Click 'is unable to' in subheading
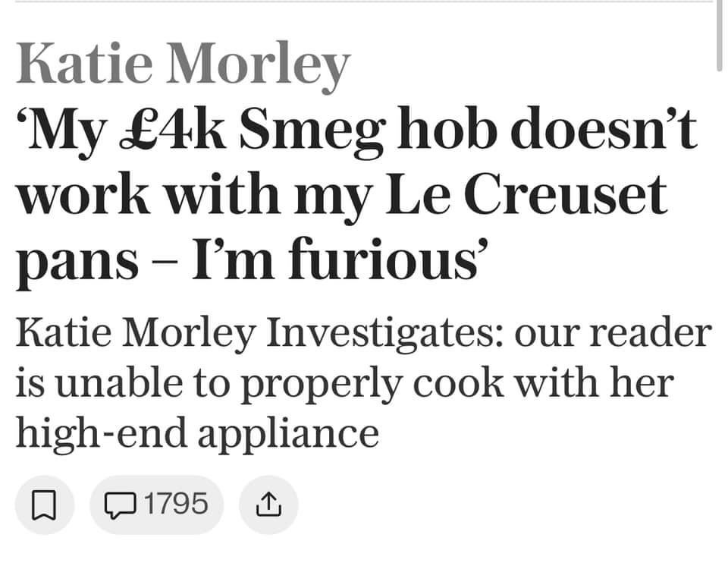 tap(123, 383)
